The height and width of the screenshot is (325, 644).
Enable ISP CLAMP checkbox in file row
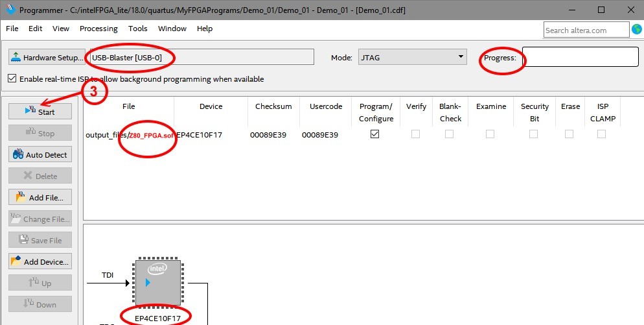pos(602,134)
